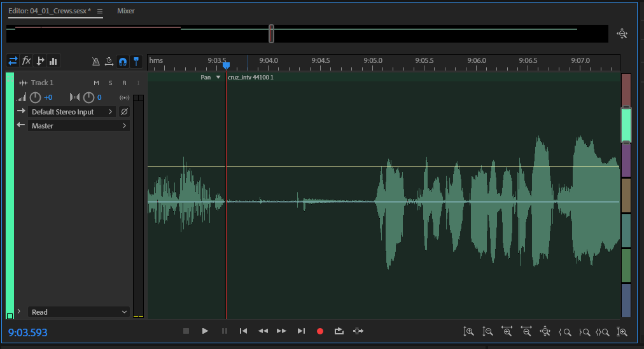This screenshot has height=349, width=644.
Task: Arm Track 1 for record with R
Action: 124,83
